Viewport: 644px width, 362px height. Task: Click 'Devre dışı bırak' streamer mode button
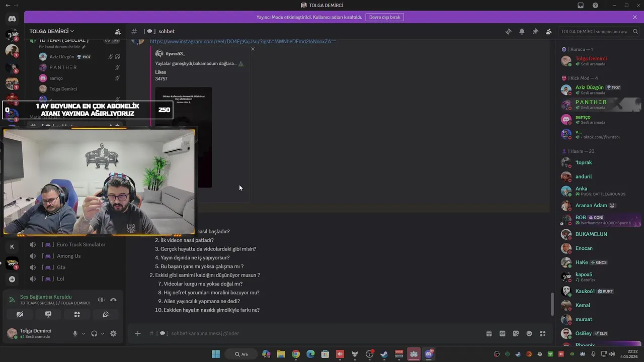[x=384, y=17]
